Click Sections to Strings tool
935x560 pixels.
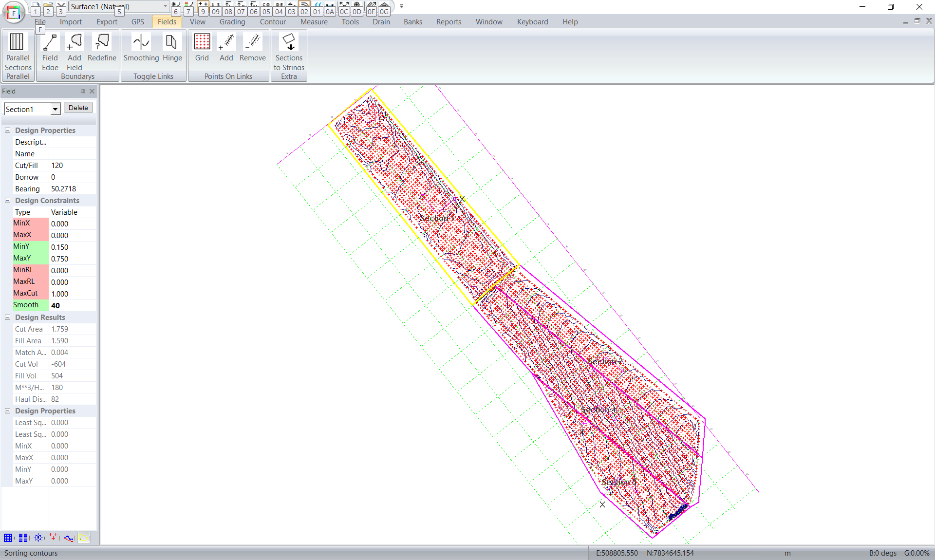pyautogui.click(x=289, y=51)
